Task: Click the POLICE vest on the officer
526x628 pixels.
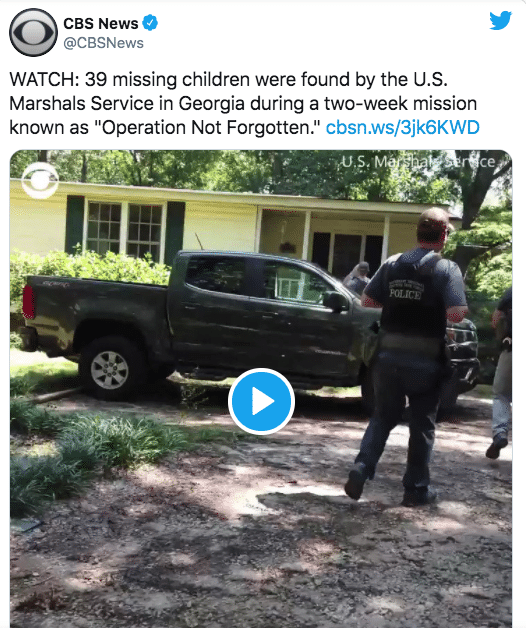Action: (x=412, y=295)
